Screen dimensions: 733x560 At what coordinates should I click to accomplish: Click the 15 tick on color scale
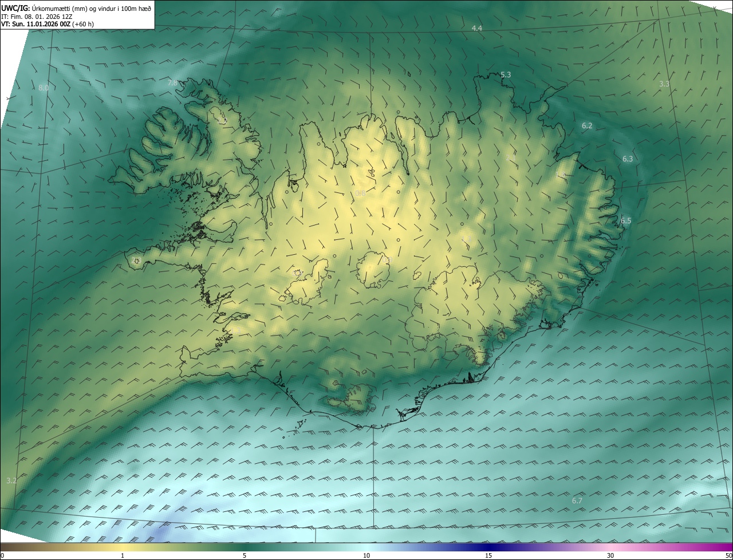pos(488,555)
